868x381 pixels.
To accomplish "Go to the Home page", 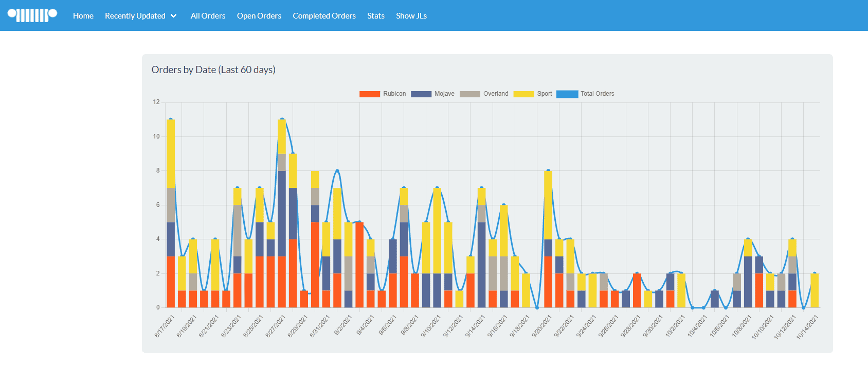I will (83, 16).
